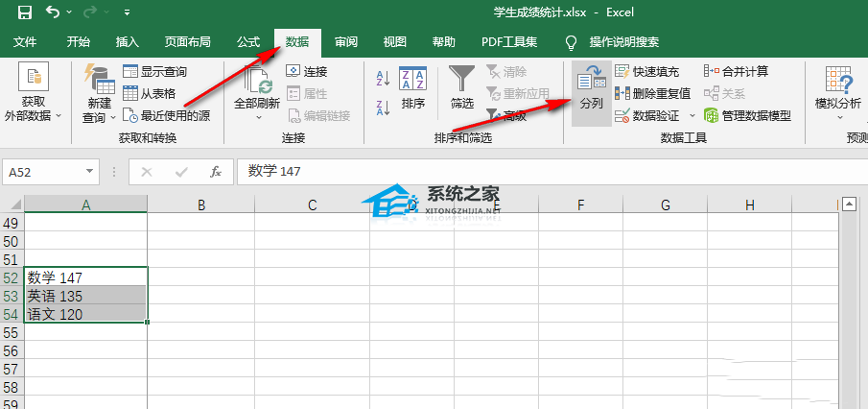Screen dimensions: 868x409
Task: Click 高级 advanced filter
Action: (506, 116)
